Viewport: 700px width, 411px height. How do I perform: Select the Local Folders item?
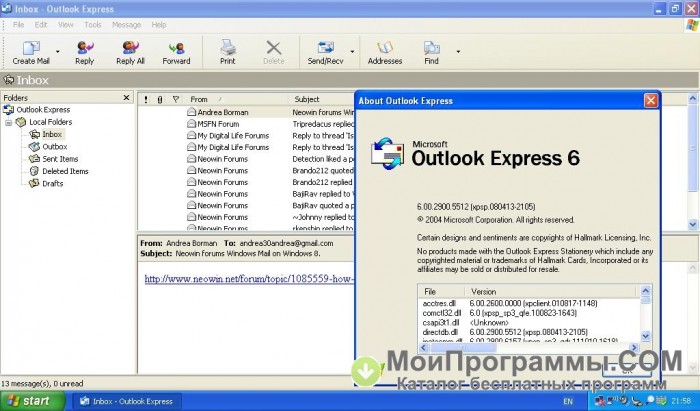50,122
